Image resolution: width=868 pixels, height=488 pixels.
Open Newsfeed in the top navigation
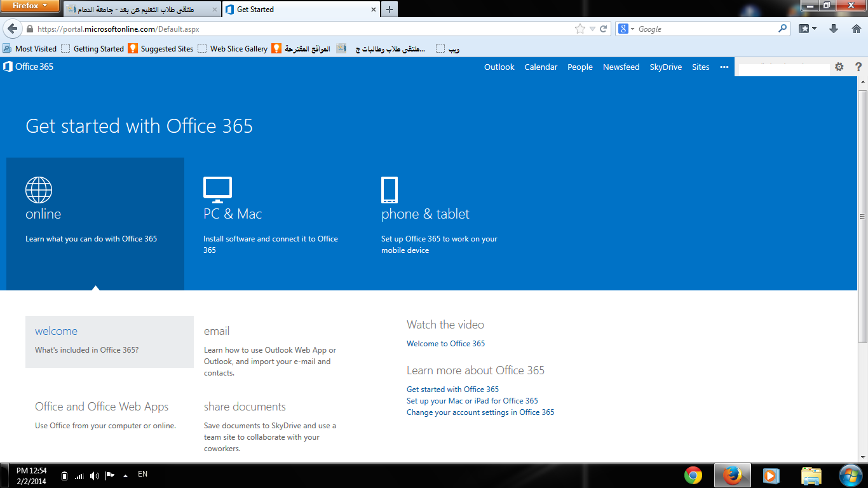[x=621, y=67]
